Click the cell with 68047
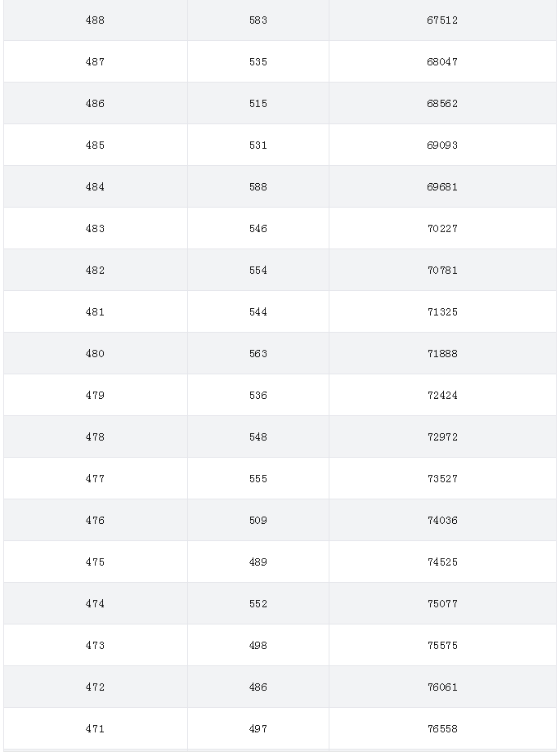The width and height of the screenshot is (560, 752). (442, 62)
